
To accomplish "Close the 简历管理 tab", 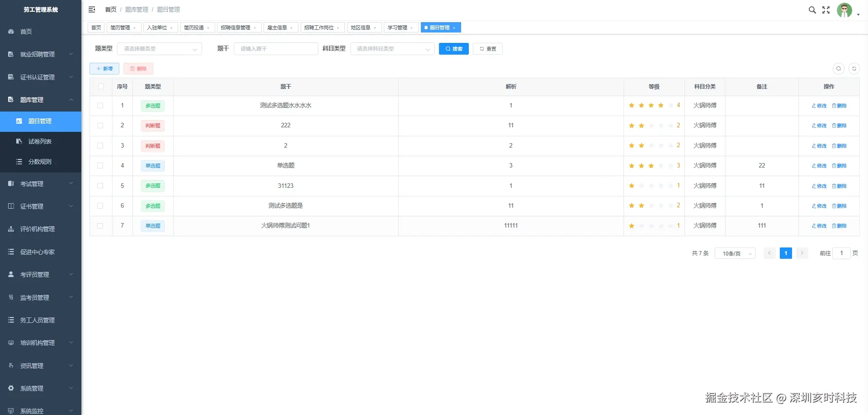I will 134,28.
